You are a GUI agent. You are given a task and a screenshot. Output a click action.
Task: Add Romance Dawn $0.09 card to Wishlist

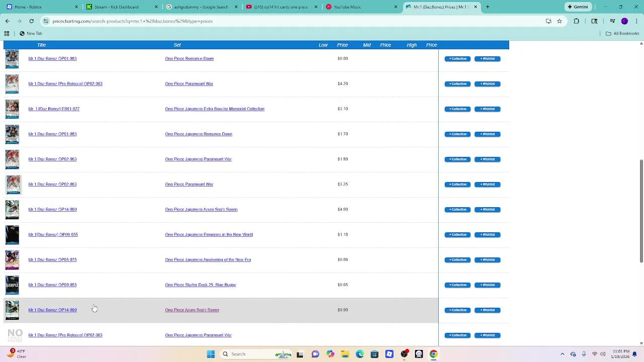[x=487, y=59]
